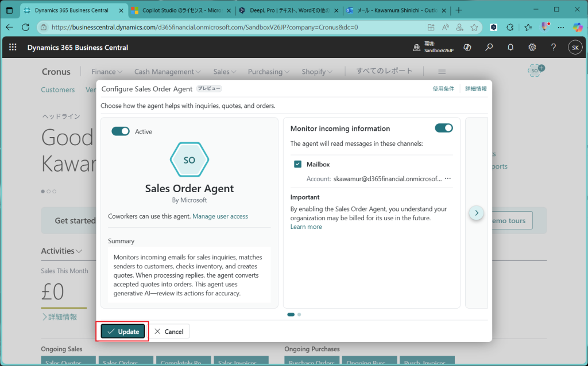Show notifications with the bell icon
This screenshot has height=366, width=588.
(x=510, y=47)
